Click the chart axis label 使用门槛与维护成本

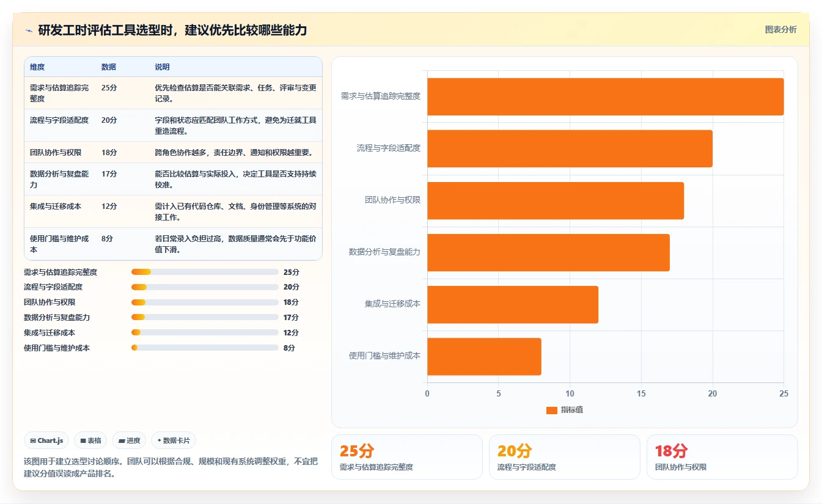384,356
